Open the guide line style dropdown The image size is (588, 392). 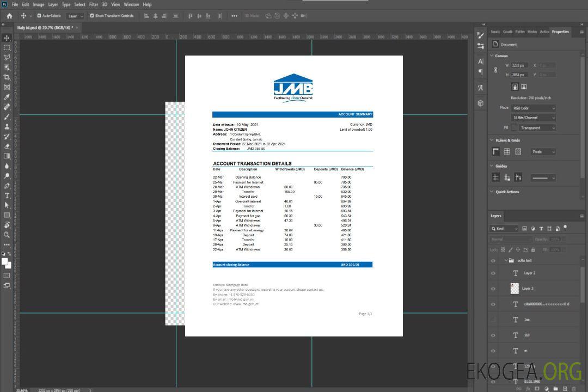pyautogui.click(x=543, y=178)
